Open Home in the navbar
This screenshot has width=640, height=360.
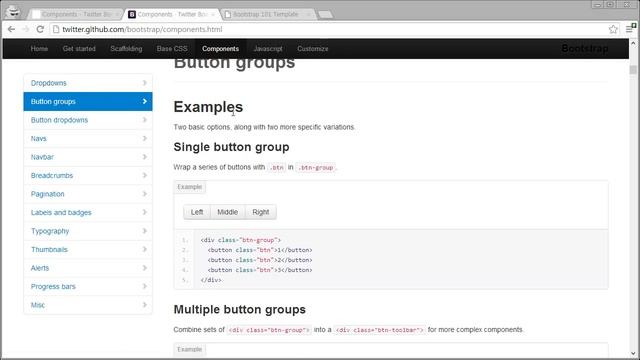[39, 49]
